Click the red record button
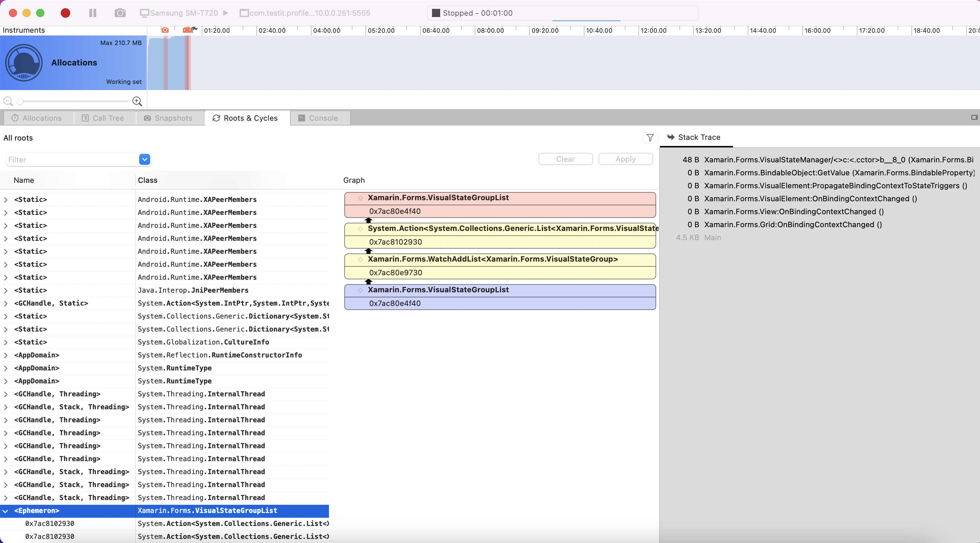Image resolution: width=980 pixels, height=543 pixels. (65, 13)
